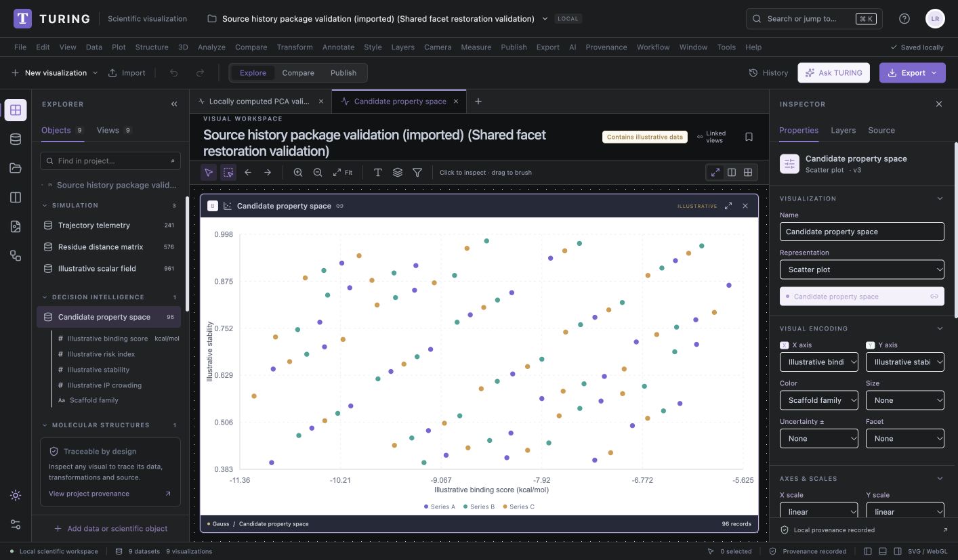Open the folder sidebar icon
Image resolution: width=958 pixels, height=560 pixels.
pyautogui.click(x=16, y=168)
